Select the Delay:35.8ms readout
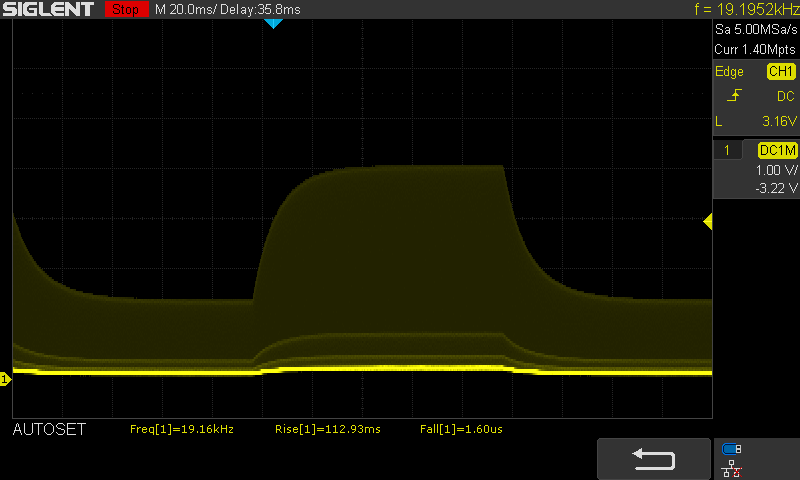Viewport: 800px width, 480px height. (260, 9)
